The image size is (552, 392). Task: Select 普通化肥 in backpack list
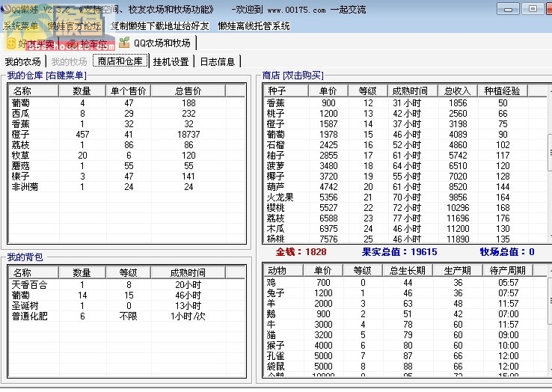tap(126, 316)
